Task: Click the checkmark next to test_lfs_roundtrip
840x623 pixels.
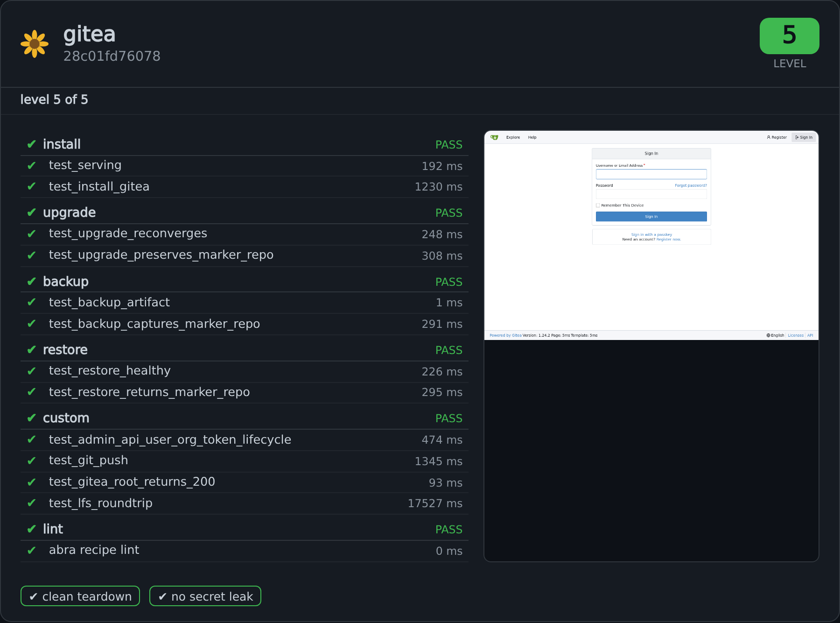Action: pyautogui.click(x=31, y=503)
